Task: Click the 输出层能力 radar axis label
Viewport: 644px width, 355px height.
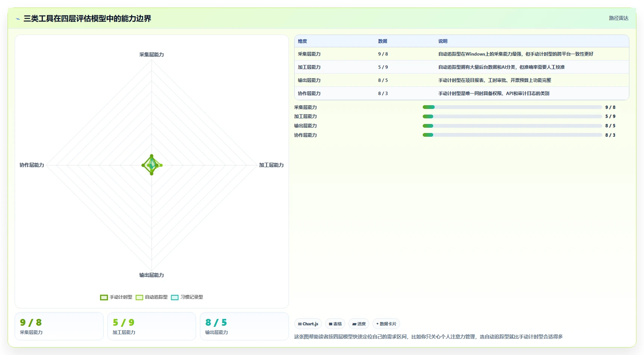Action: click(151, 275)
